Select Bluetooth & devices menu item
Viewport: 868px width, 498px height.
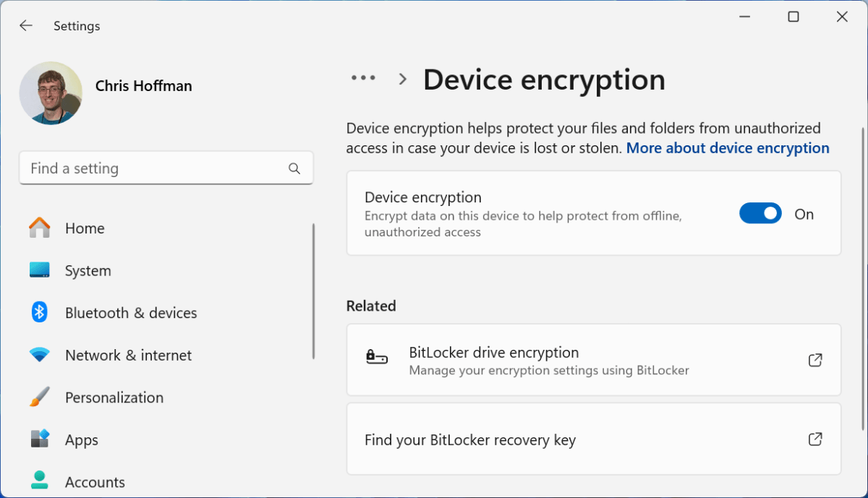[131, 313]
